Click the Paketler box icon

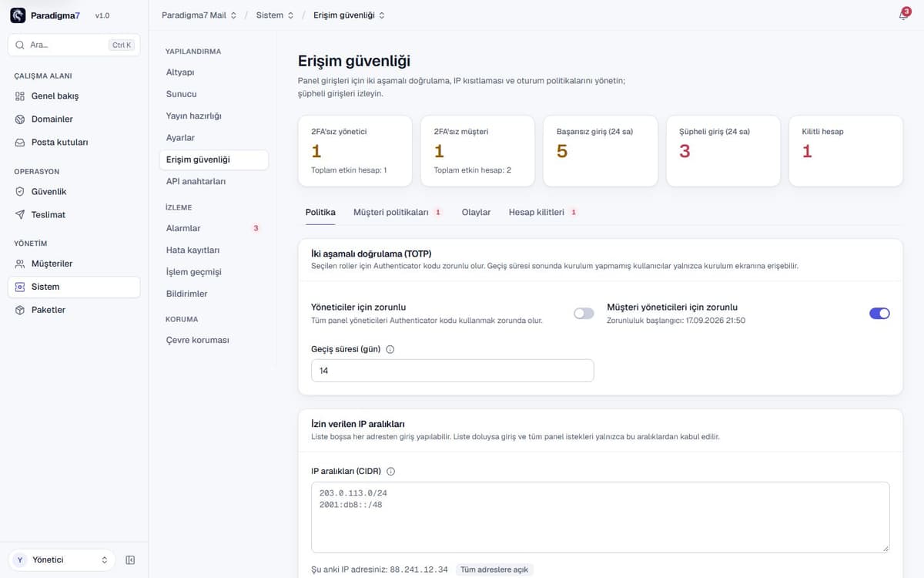(20, 310)
